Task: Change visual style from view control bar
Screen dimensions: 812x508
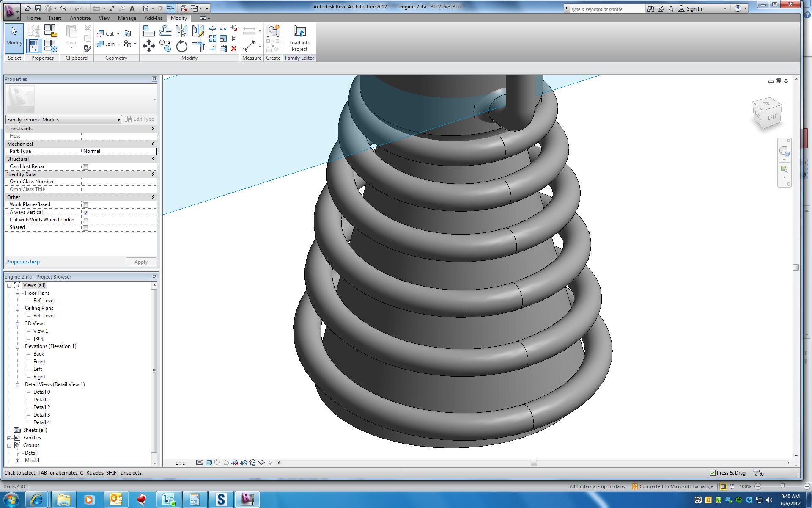Action: pyautogui.click(x=208, y=462)
